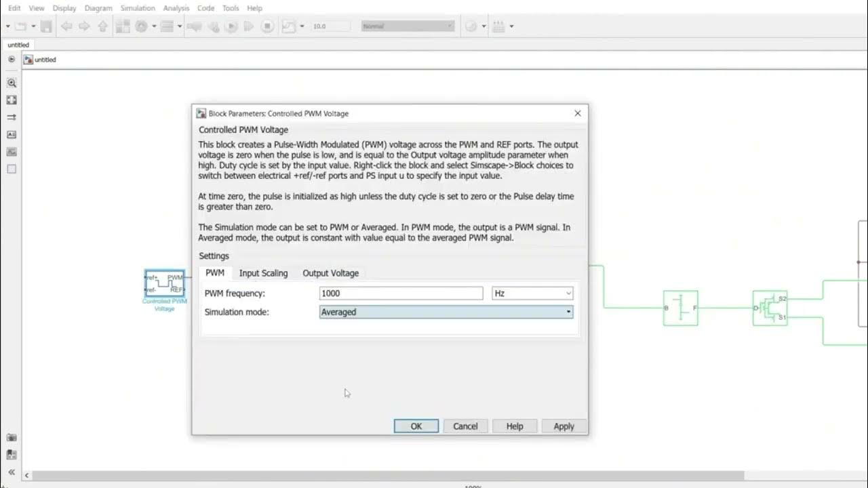Click OK in Block Parameters dialog
This screenshot has height=488, width=868.
416,426
